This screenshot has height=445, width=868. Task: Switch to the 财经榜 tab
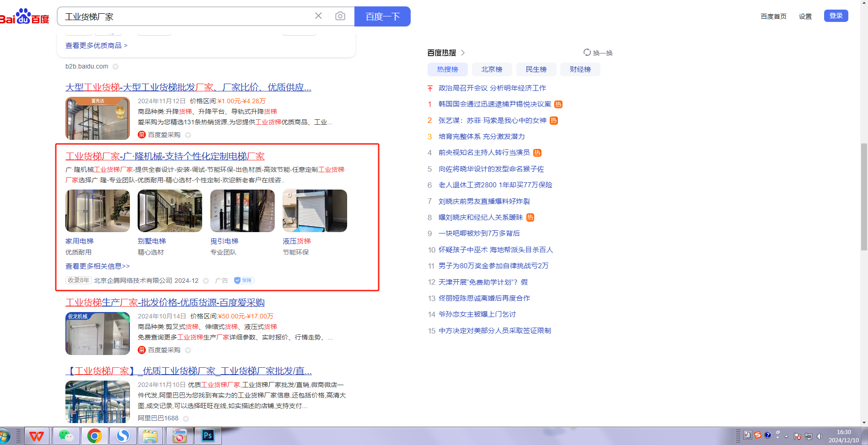click(580, 69)
